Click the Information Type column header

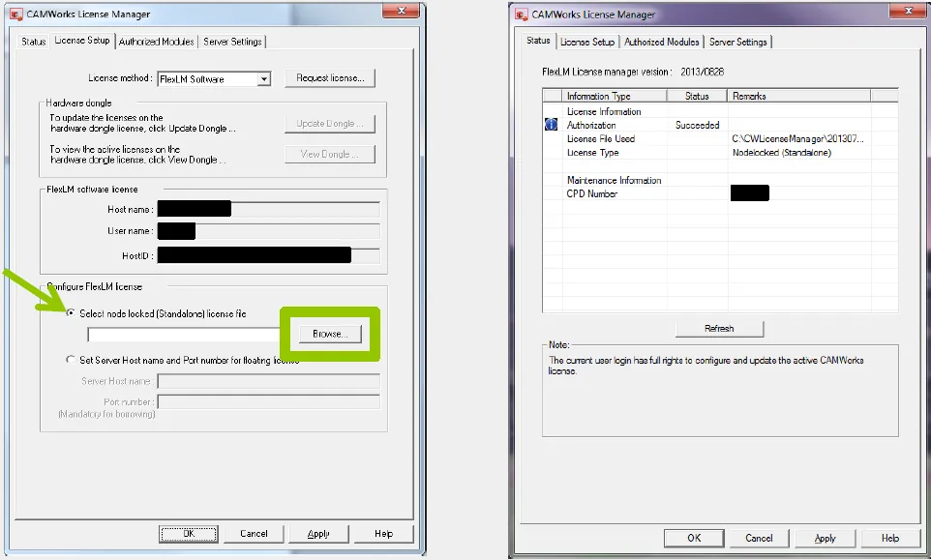point(615,96)
